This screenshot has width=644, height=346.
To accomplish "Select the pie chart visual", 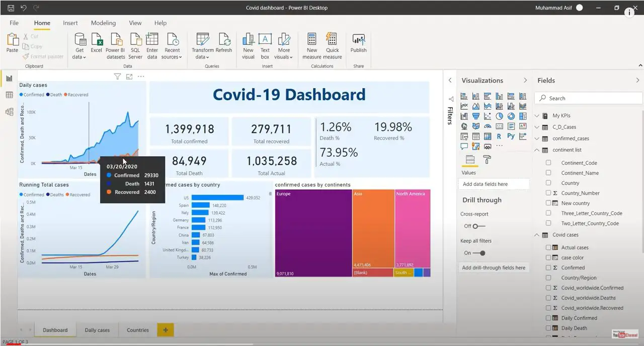I will [499, 116].
